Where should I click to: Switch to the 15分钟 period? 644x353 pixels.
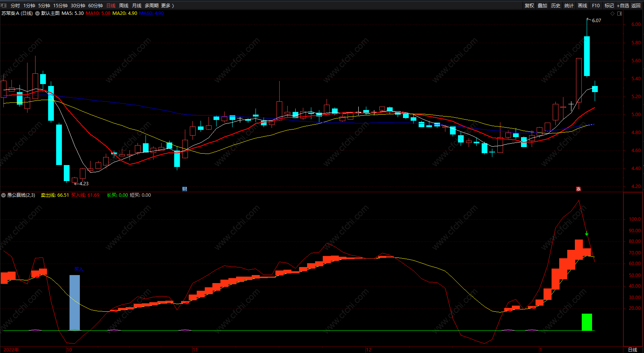pos(60,5)
